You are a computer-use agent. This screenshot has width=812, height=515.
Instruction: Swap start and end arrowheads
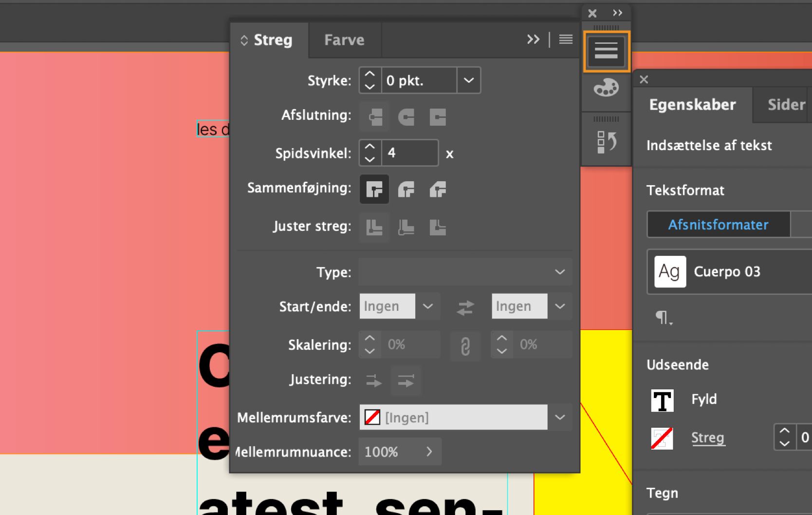[465, 307]
